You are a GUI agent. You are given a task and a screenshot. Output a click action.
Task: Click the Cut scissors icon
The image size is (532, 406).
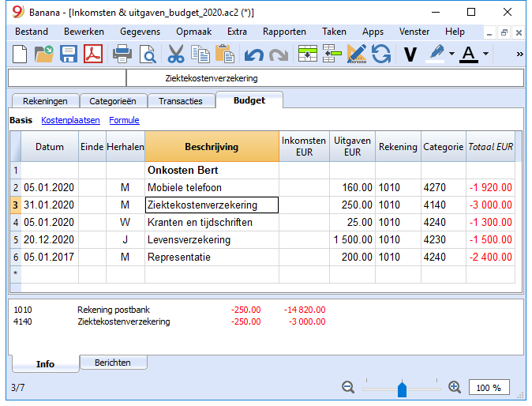pos(176,54)
